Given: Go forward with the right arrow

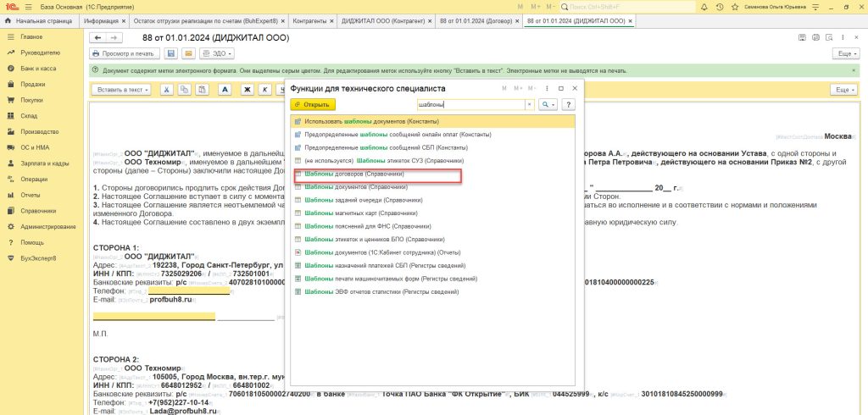Looking at the screenshot, I should click(113, 37).
